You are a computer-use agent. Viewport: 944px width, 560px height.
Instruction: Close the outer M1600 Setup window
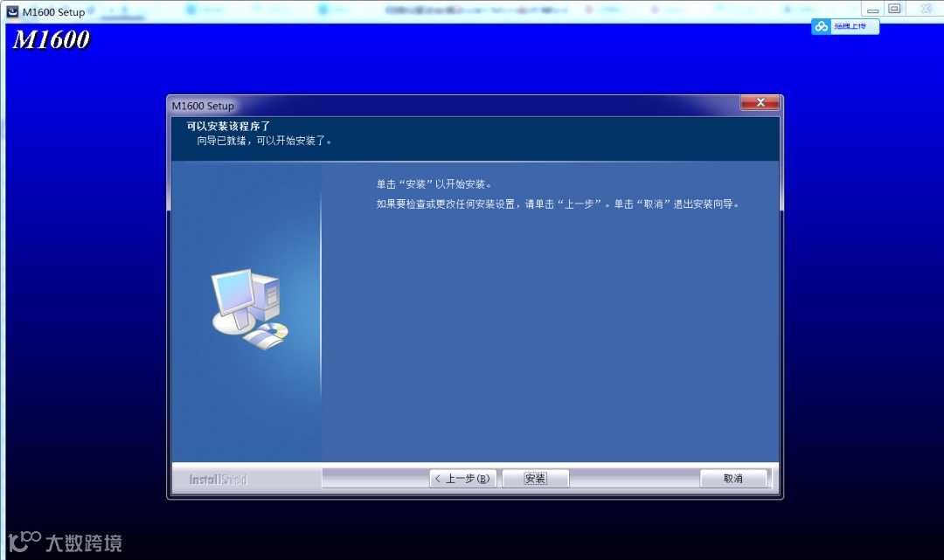(926, 9)
